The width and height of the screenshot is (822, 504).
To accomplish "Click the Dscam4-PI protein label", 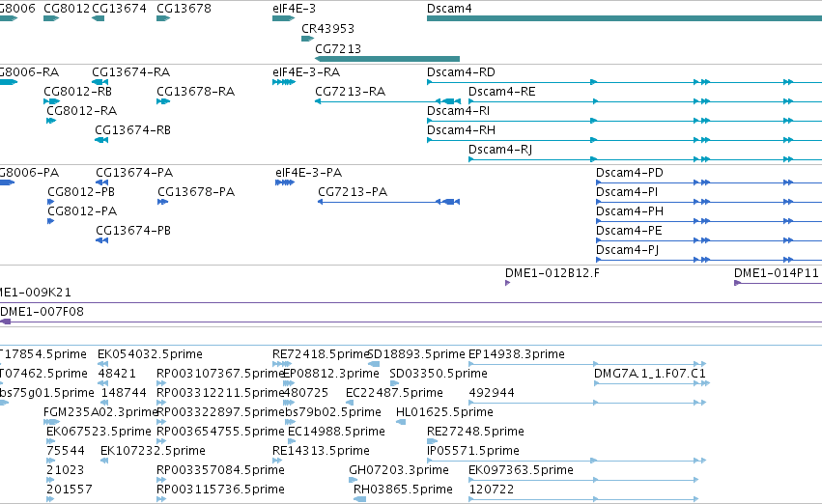I will click(627, 192).
